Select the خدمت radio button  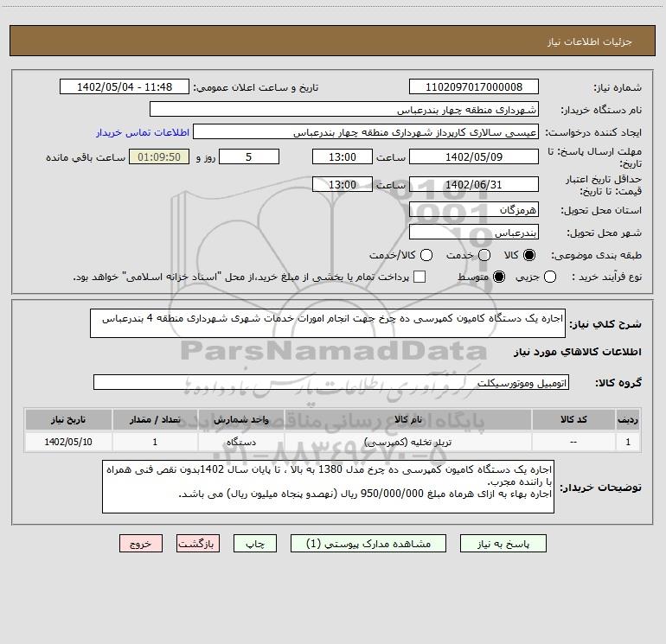pyautogui.click(x=484, y=255)
